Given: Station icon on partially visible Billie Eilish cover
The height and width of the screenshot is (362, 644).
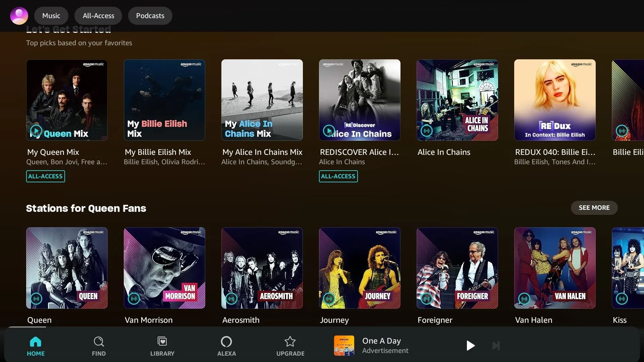Looking at the screenshot, I should pyautogui.click(x=622, y=130).
